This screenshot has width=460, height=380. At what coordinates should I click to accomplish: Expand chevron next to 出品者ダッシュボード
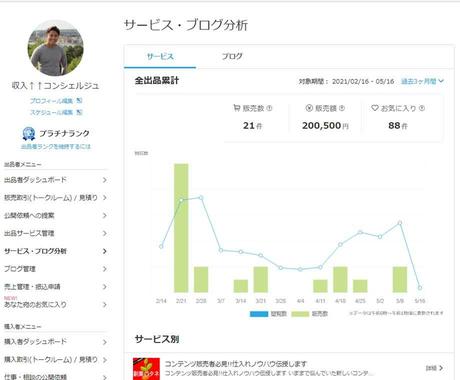[x=105, y=180]
